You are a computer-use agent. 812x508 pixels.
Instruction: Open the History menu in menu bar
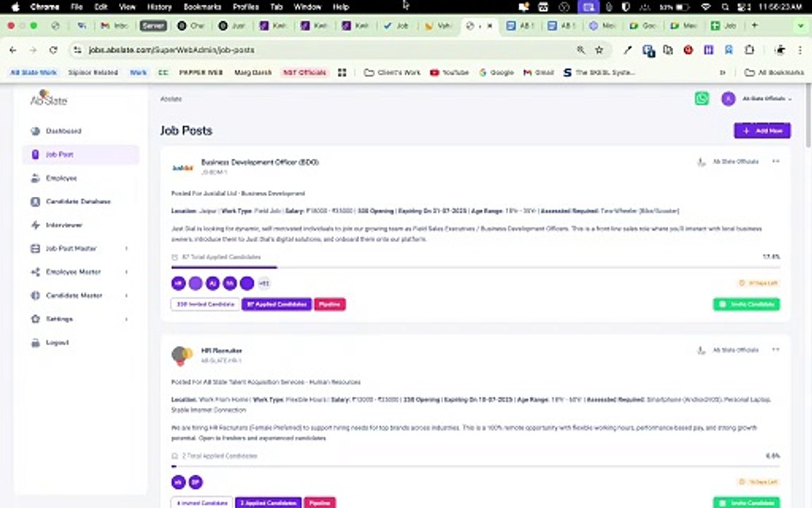(x=159, y=7)
